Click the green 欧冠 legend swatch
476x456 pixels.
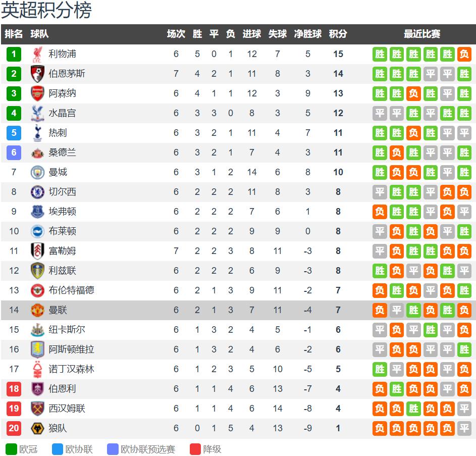pyautogui.click(x=11, y=449)
